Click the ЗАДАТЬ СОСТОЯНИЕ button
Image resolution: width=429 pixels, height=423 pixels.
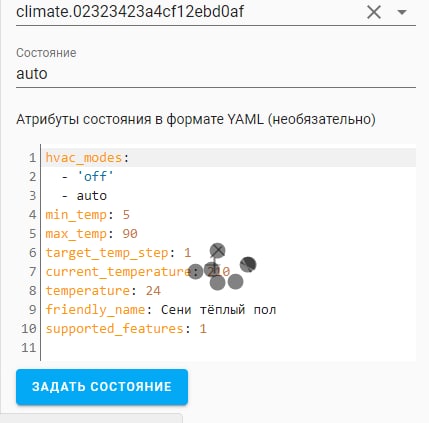tap(102, 387)
